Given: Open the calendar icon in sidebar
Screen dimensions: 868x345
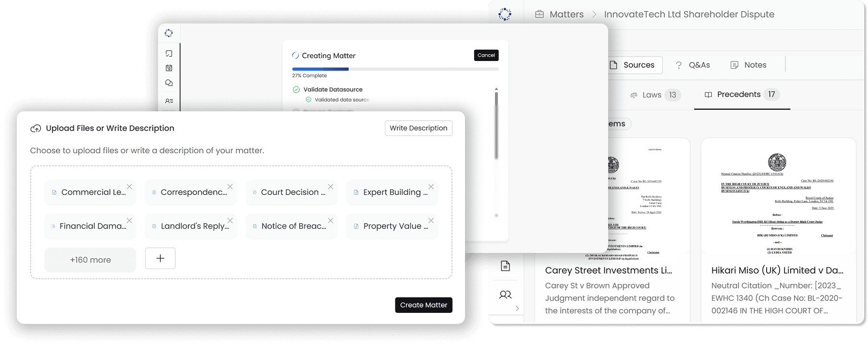Looking at the screenshot, I should [169, 68].
